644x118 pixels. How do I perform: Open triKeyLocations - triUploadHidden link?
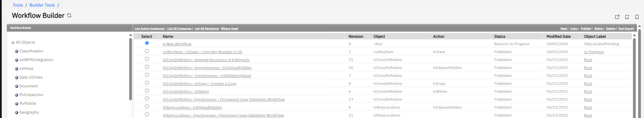[192, 108]
